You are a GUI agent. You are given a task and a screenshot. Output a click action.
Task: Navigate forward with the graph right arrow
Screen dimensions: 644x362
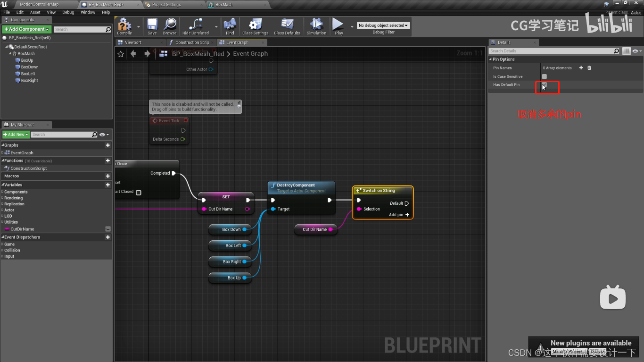click(147, 54)
